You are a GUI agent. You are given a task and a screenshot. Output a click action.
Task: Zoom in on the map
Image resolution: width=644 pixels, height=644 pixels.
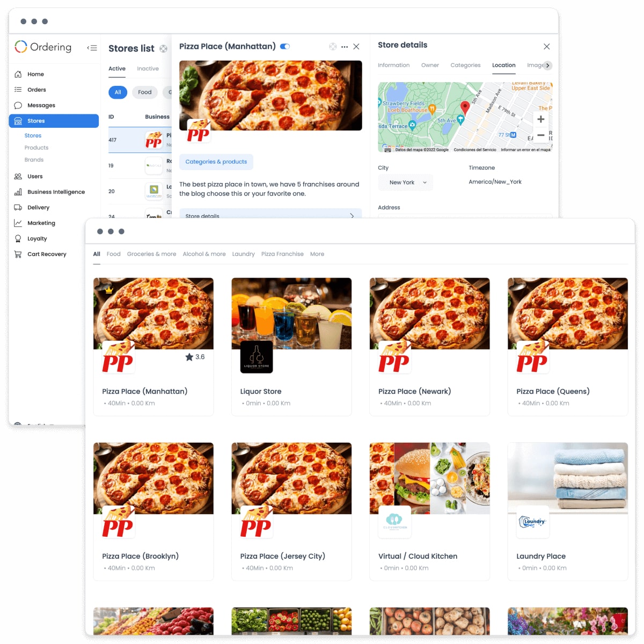[541, 119]
